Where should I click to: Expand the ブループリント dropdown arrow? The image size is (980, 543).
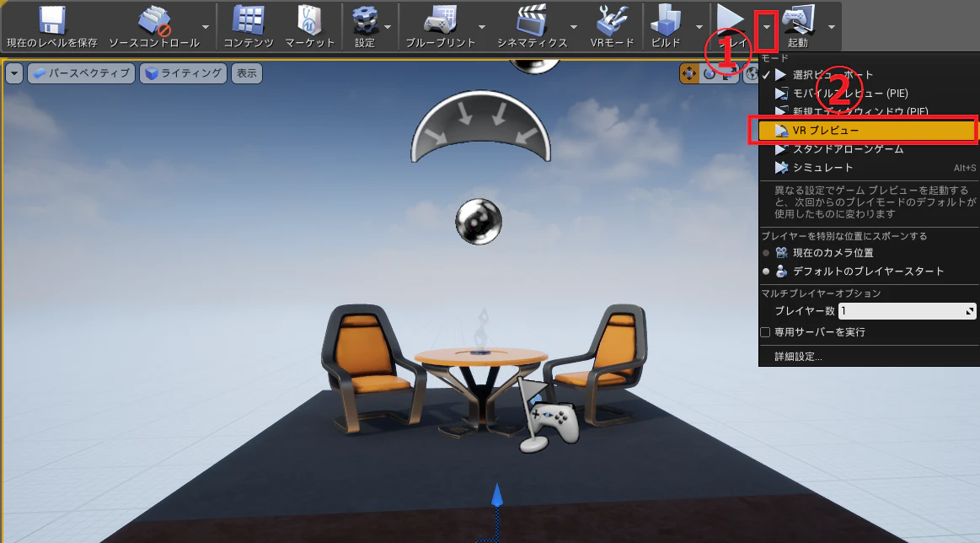point(482,27)
